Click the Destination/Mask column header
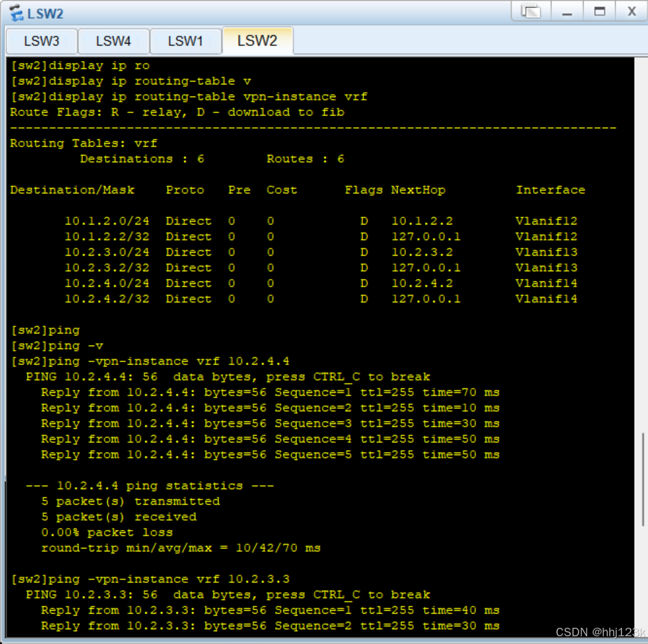The height and width of the screenshot is (644, 648). tap(72, 190)
